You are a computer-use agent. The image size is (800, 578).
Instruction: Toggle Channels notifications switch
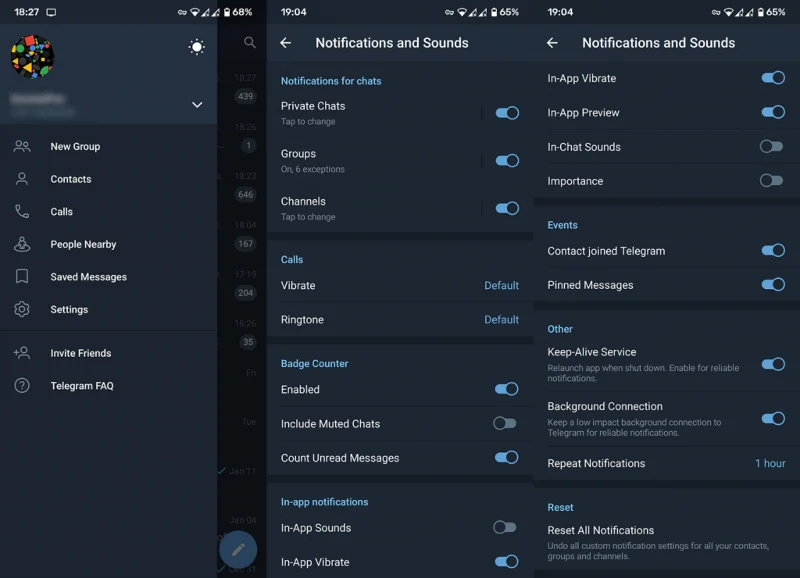click(x=507, y=208)
